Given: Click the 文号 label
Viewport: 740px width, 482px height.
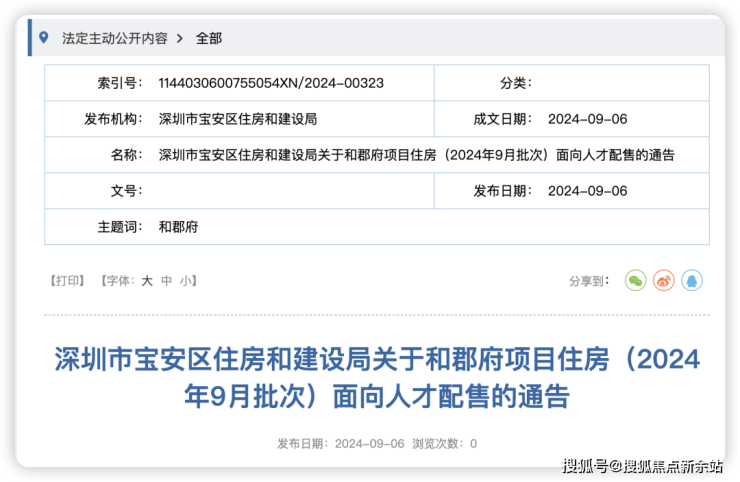Looking at the screenshot, I should (126, 191).
